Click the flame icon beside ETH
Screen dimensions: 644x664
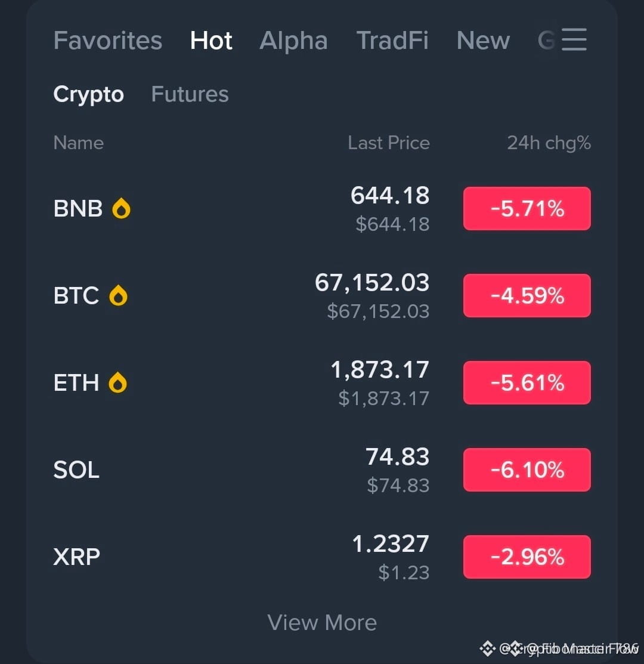coord(117,382)
